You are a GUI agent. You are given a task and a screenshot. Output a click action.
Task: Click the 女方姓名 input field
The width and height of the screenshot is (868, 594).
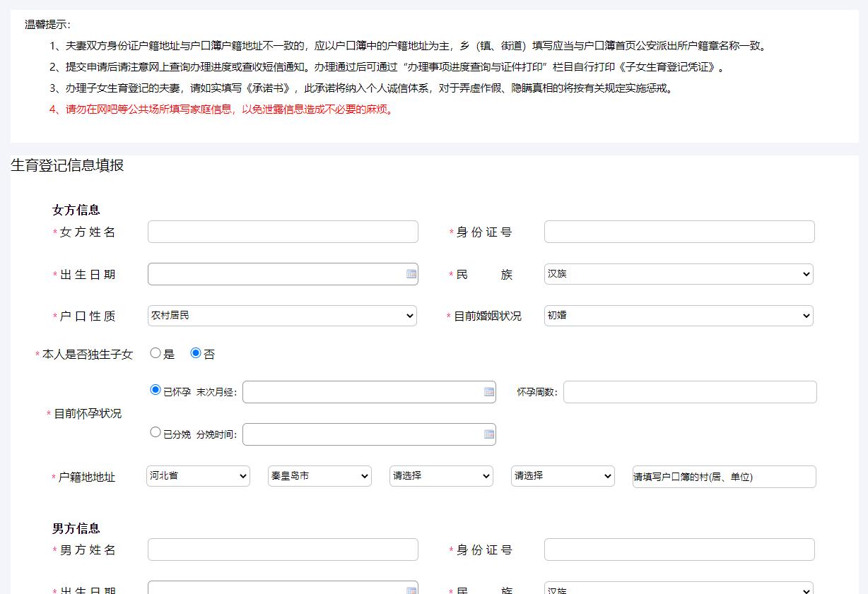click(x=282, y=231)
